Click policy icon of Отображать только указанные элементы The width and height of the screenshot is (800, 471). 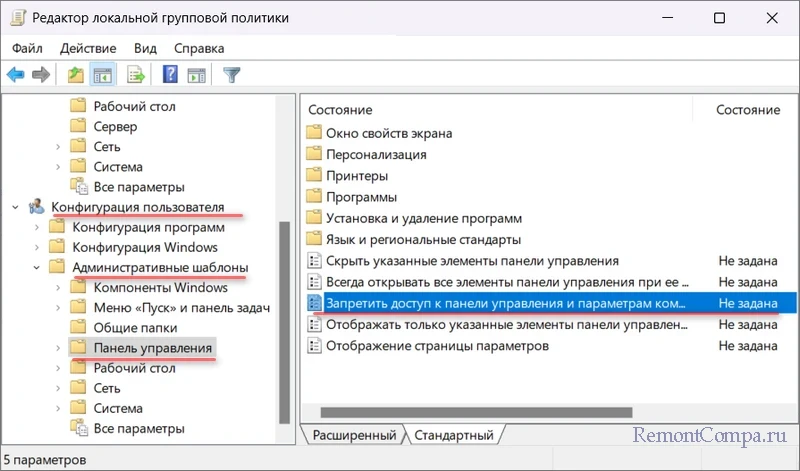(314, 325)
